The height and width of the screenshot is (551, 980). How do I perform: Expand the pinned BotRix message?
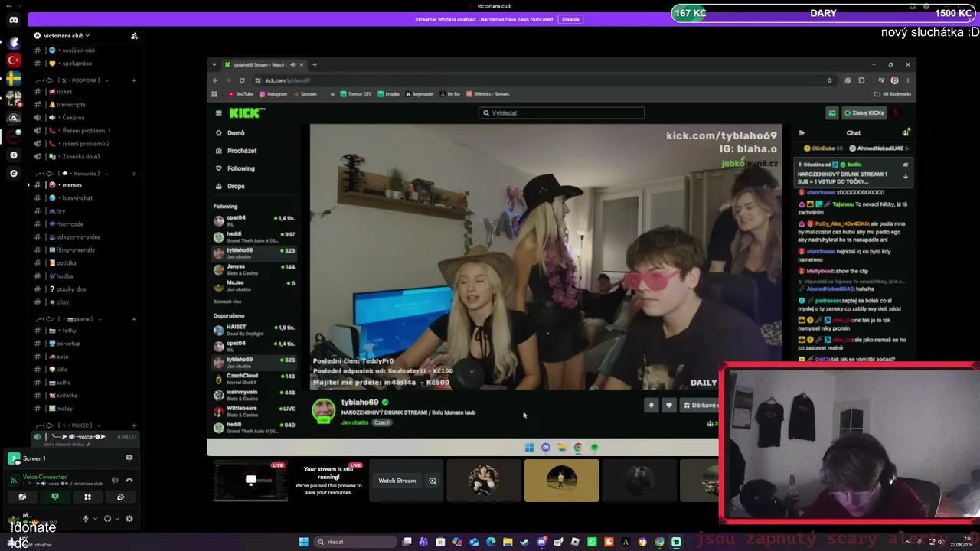click(x=906, y=177)
